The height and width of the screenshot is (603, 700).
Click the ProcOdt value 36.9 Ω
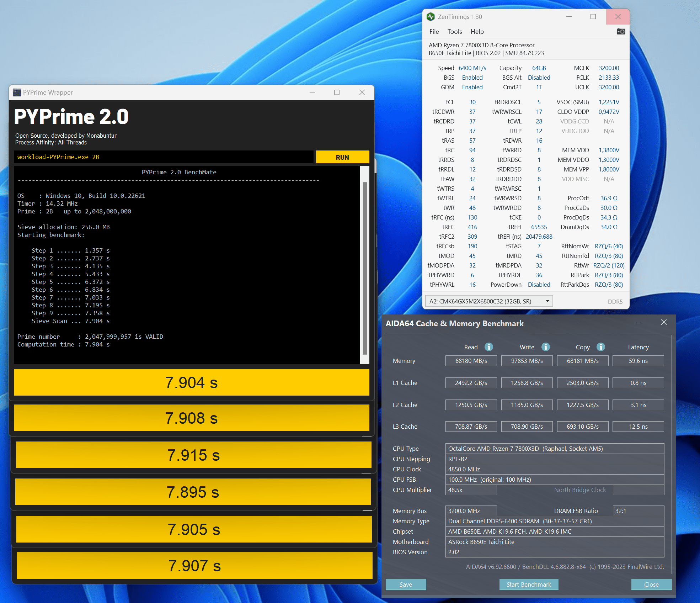coord(609,198)
